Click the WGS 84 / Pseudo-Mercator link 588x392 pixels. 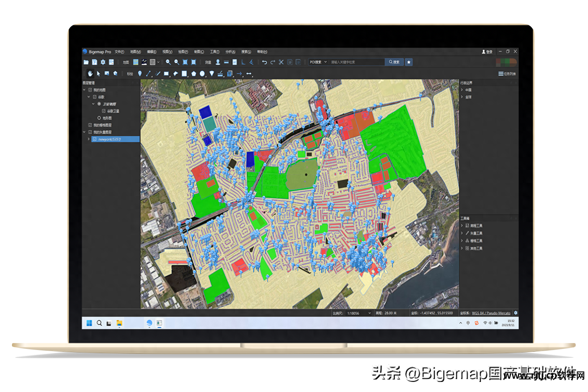[491, 313]
